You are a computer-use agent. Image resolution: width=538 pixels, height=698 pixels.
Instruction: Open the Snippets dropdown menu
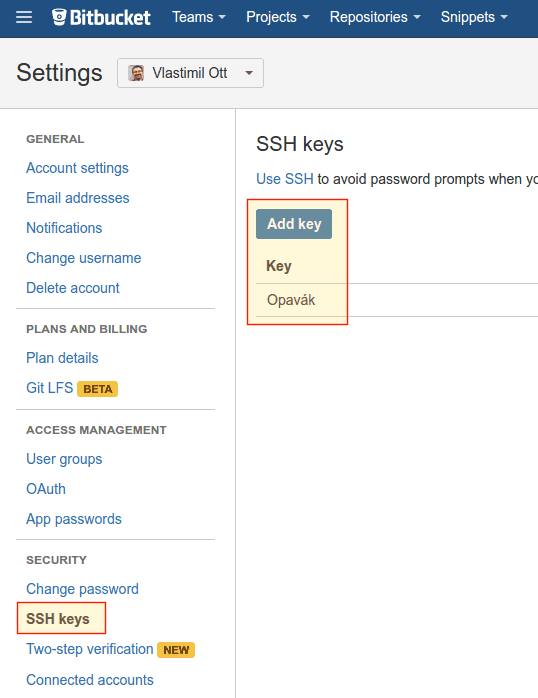coord(474,17)
